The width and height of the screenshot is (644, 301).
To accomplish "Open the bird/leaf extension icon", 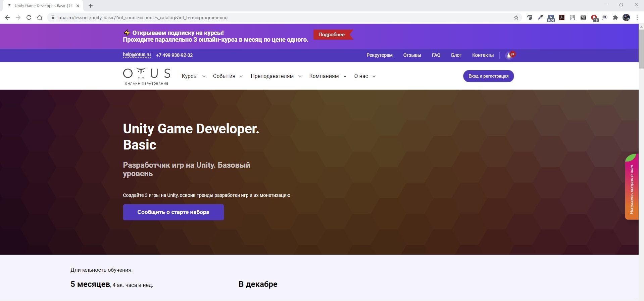I will [530, 17].
